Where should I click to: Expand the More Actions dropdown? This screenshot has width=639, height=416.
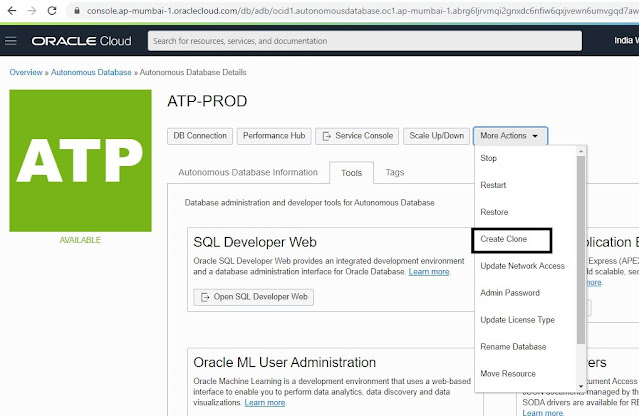[x=510, y=135]
